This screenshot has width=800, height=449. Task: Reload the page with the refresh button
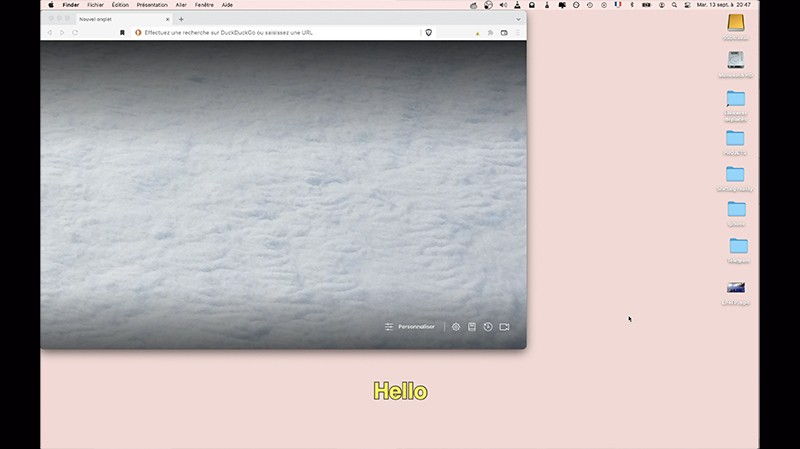[75, 32]
